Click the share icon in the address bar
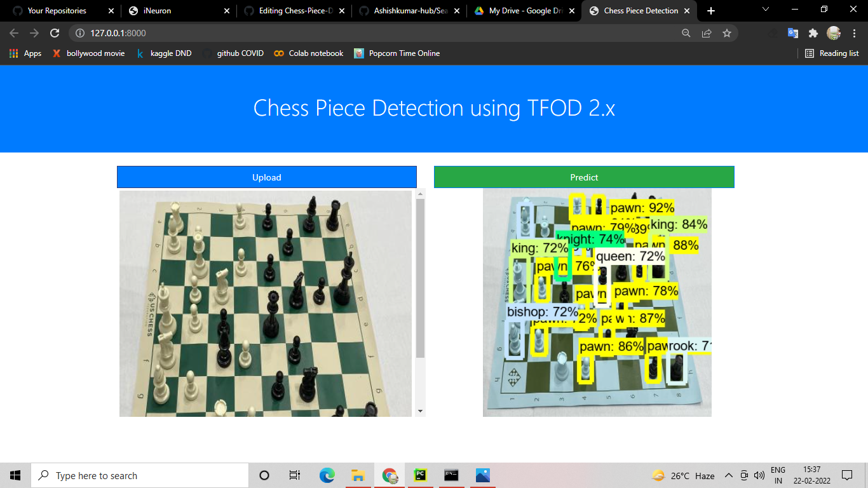This screenshot has height=488, width=868. (707, 32)
